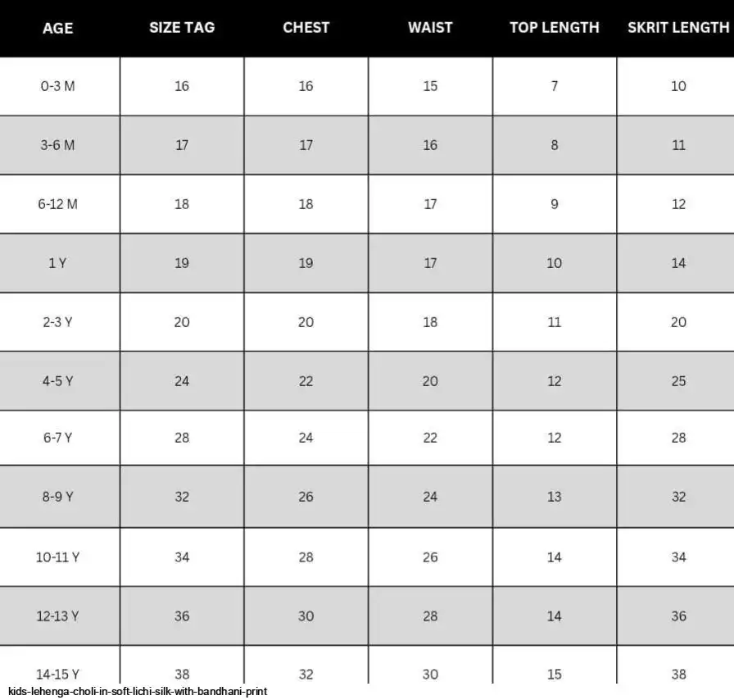Click the WAIST column header
Viewport: 734px width, 700px height.
coord(430,28)
